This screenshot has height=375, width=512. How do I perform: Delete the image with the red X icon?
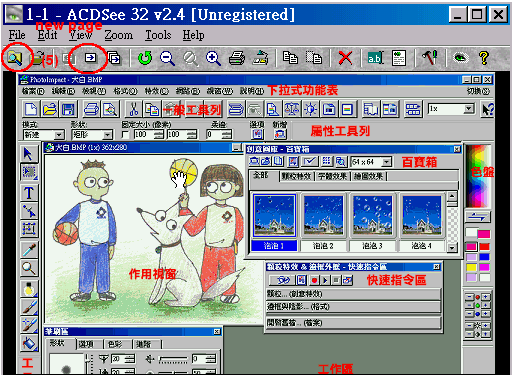click(345, 58)
